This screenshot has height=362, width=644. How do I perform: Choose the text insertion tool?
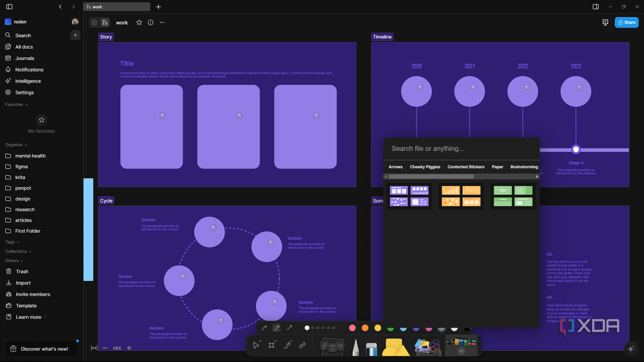tap(331, 345)
